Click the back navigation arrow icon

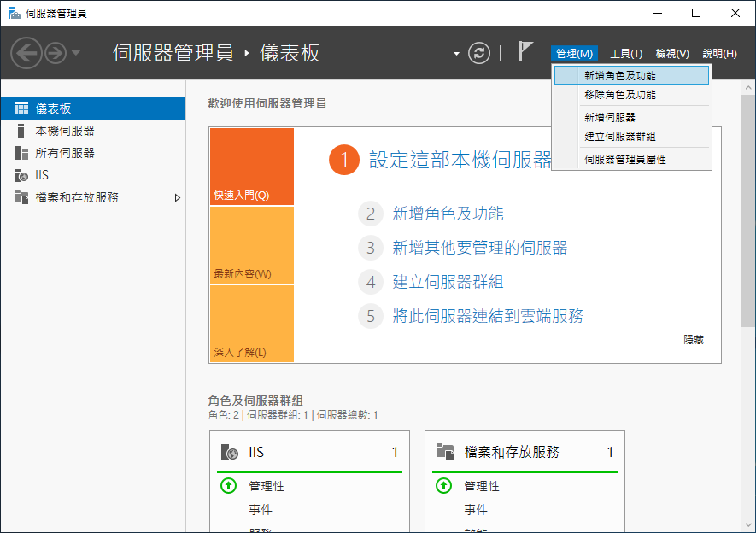[x=26, y=53]
